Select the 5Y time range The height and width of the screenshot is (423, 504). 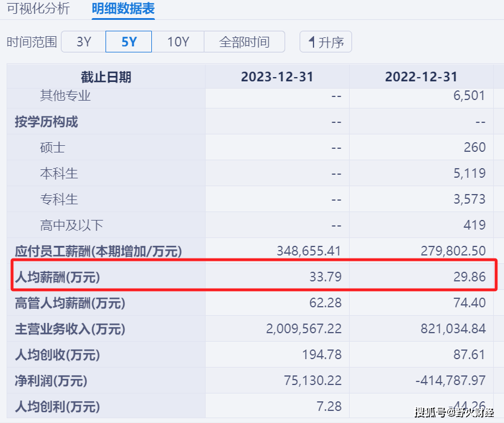coord(128,42)
